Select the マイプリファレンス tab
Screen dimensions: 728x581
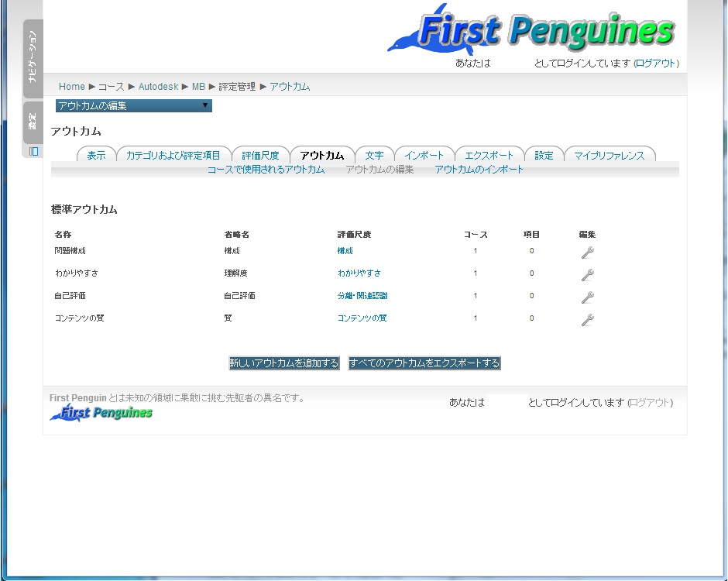click(x=609, y=155)
